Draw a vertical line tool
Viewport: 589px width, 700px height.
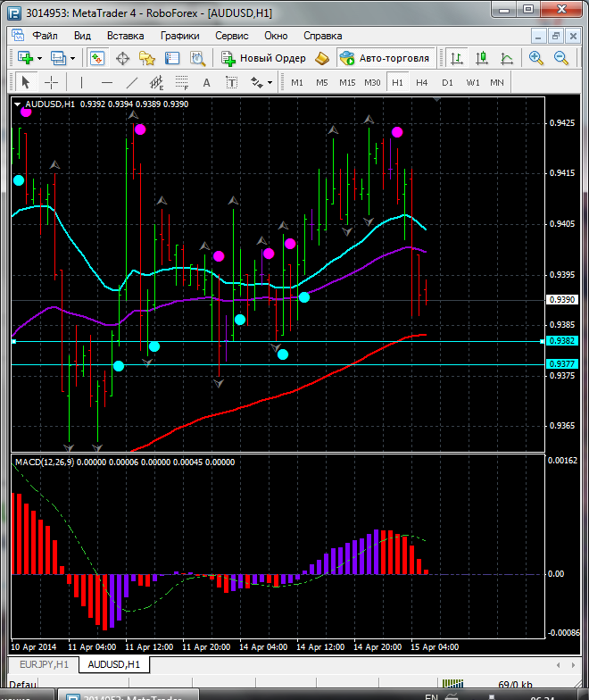tap(81, 82)
